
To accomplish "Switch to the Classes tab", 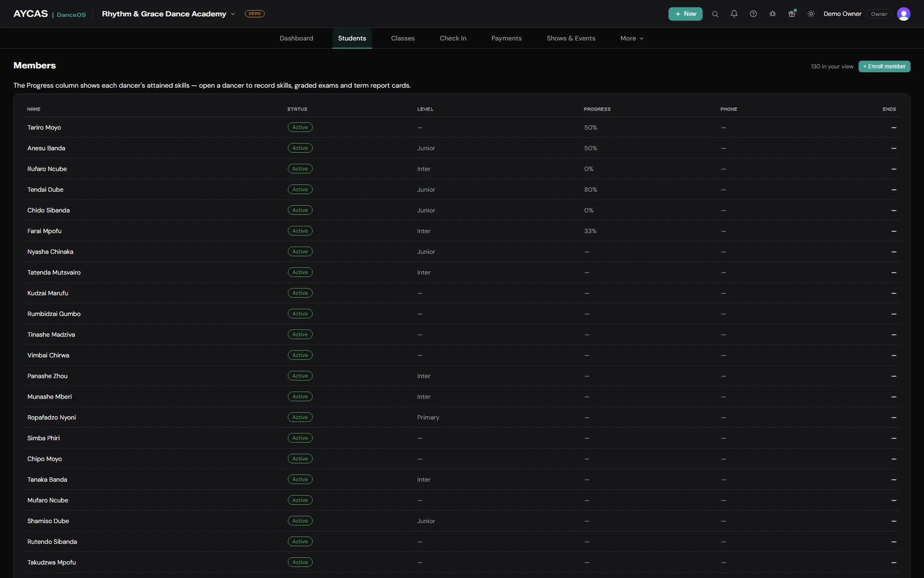I will pos(403,38).
